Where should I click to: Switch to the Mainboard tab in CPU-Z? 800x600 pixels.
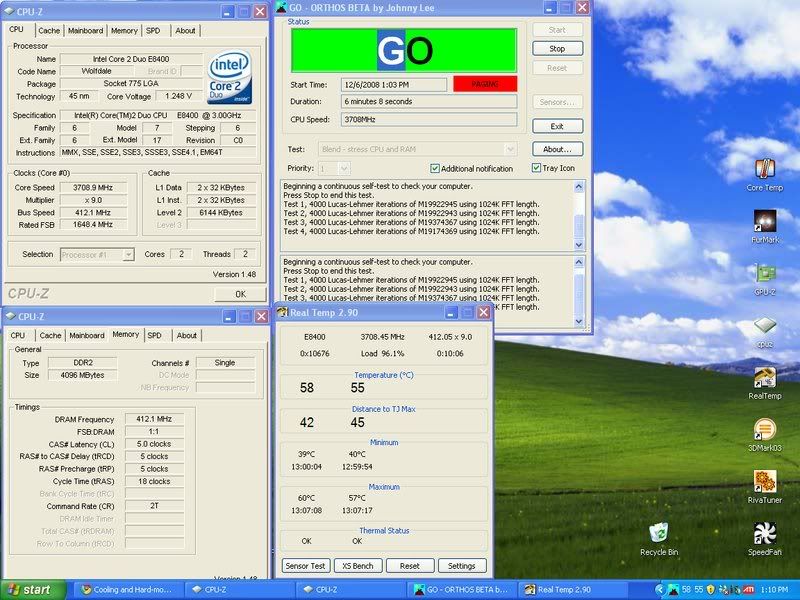tap(86, 31)
